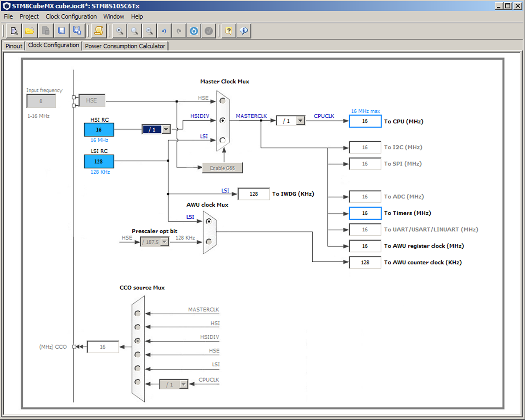Select MASTERCLK in the CCO source Mux
The image size is (525, 420).
137,313
